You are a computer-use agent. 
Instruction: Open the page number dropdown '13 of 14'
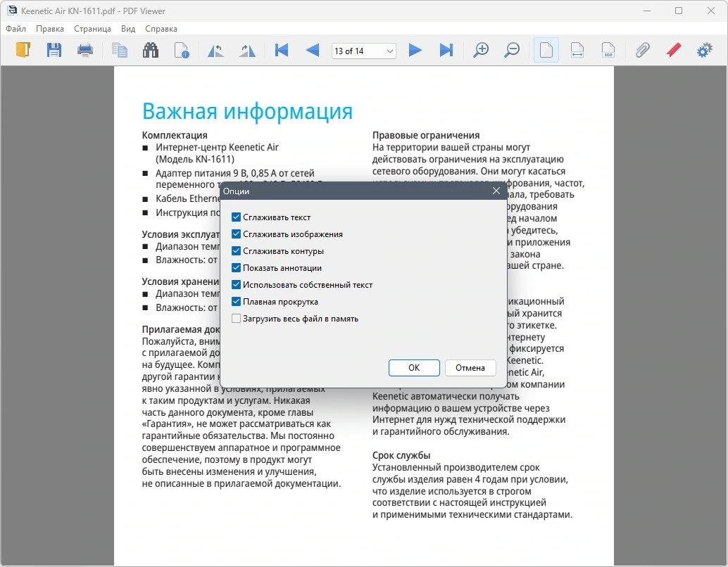tap(363, 51)
